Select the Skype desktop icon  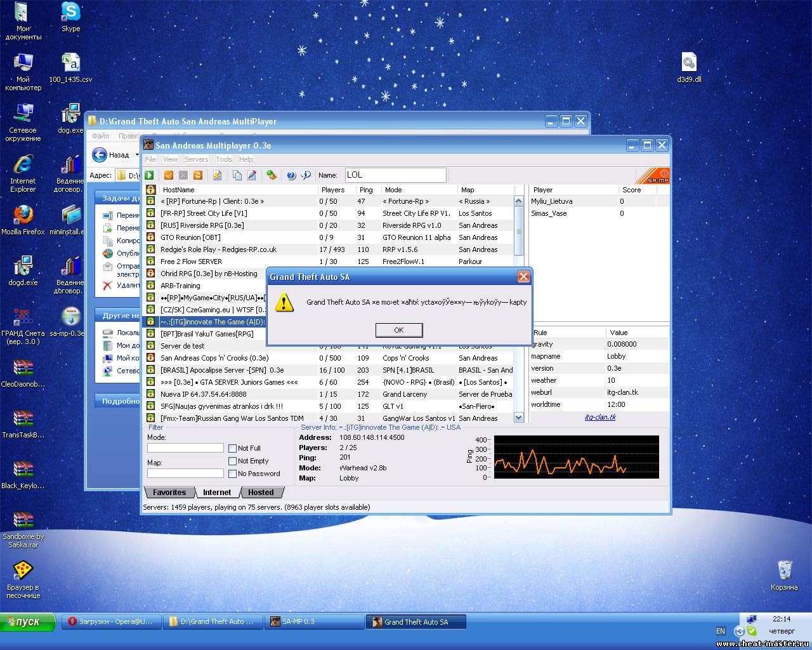pyautogui.click(x=70, y=17)
